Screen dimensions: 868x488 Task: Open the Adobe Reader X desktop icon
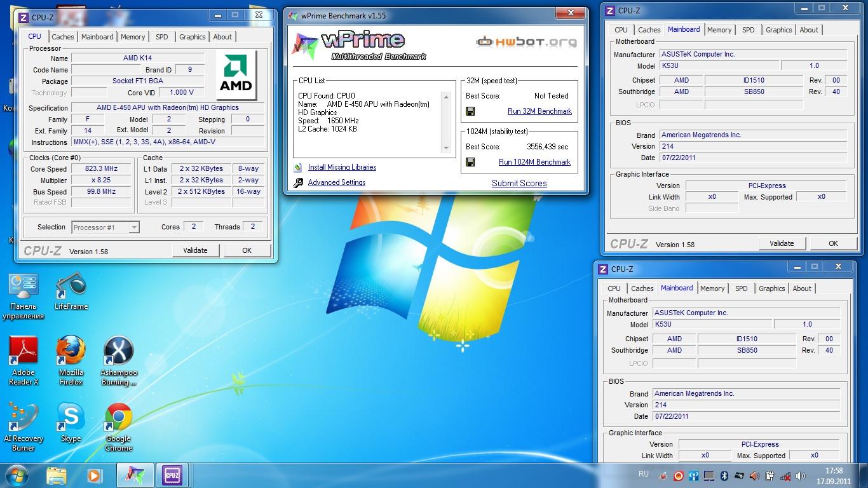[x=24, y=361]
